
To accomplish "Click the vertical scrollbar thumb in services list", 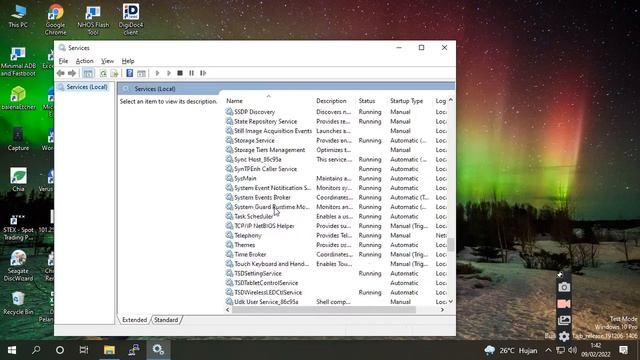I will click(451, 244).
